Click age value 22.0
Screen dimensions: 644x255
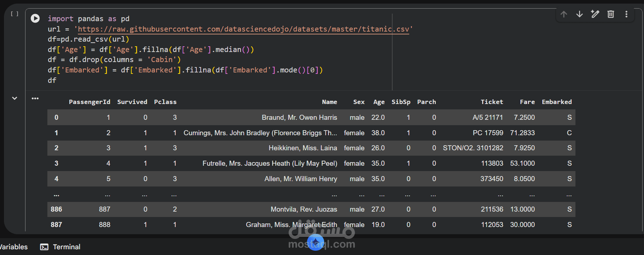[378, 117]
